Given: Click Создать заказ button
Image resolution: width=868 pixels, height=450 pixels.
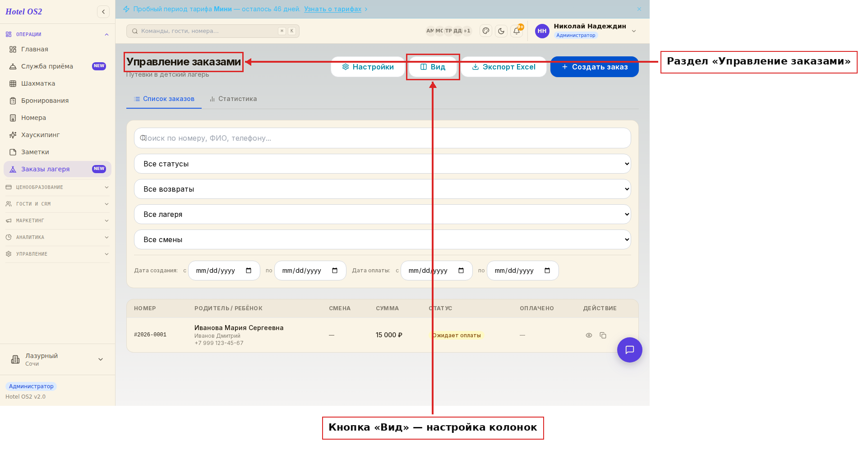Looking at the screenshot, I should (x=595, y=67).
